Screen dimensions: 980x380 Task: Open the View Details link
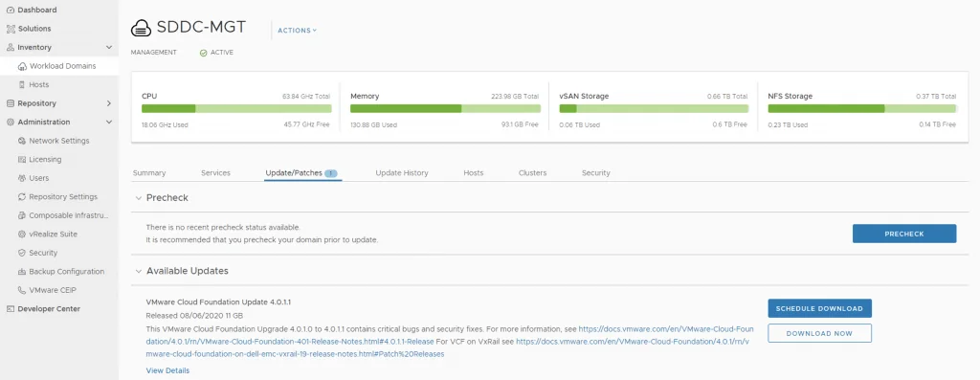[167, 370]
